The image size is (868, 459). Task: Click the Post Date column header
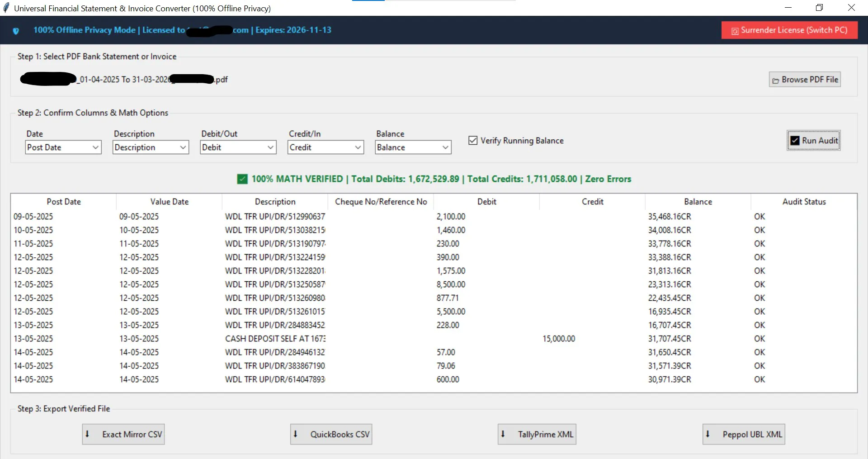point(64,202)
